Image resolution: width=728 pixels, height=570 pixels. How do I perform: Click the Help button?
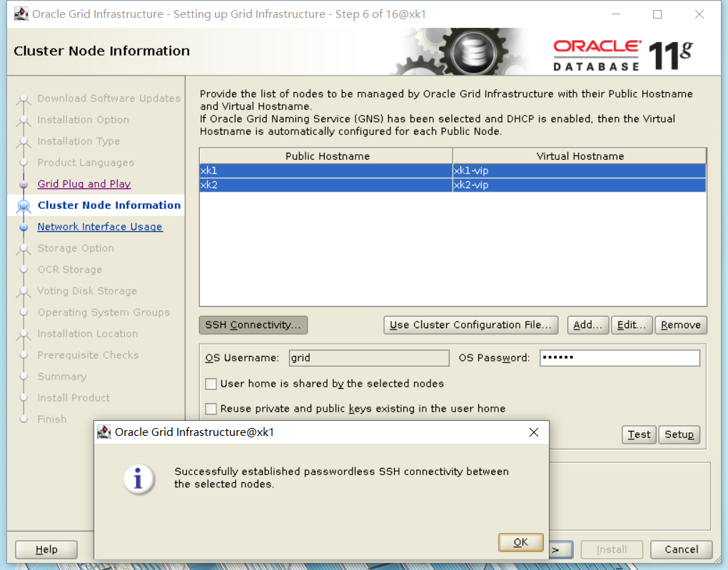46,549
